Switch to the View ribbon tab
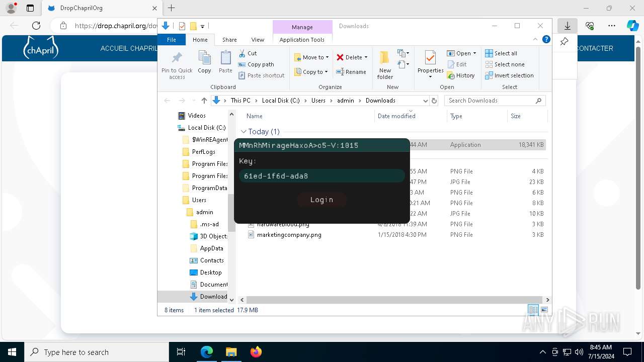The height and width of the screenshot is (362, 644). tap(258, 40)
